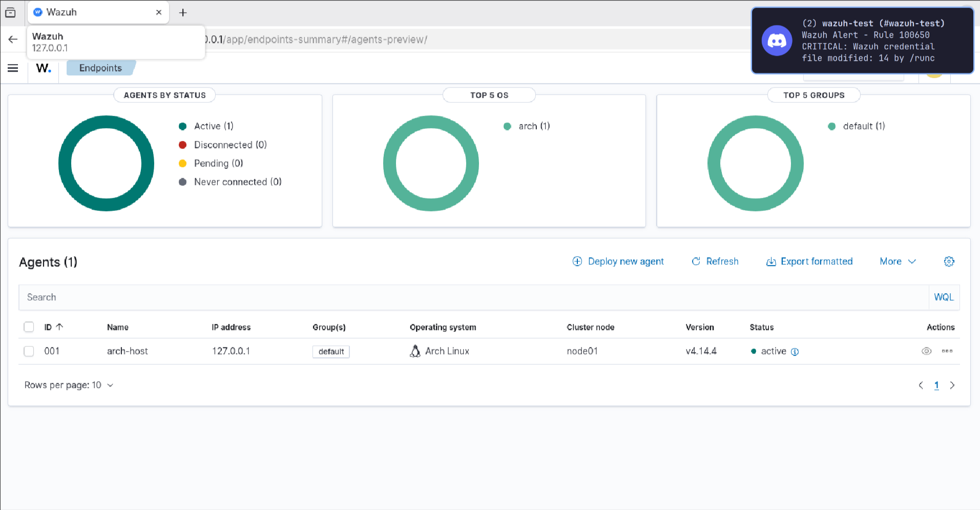Click the Active status legend color dot
The width and height of the screenshot is (980, 510).
(182, 126)
